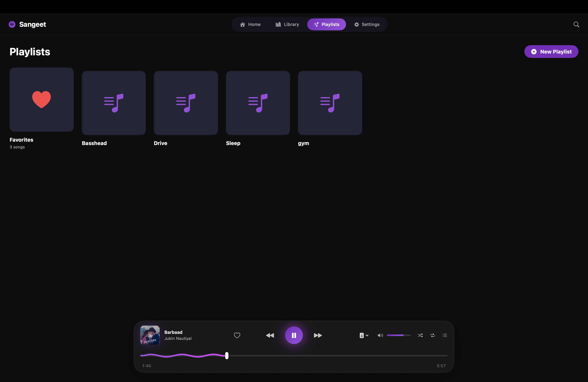Open the Drive playlist cover
The height and width of the screenshot is (382, 588).
(x=186, y=103)
